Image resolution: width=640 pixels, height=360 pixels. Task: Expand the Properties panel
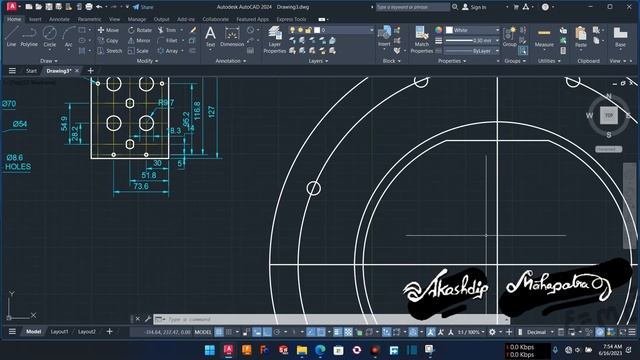[x=452, y=61]
